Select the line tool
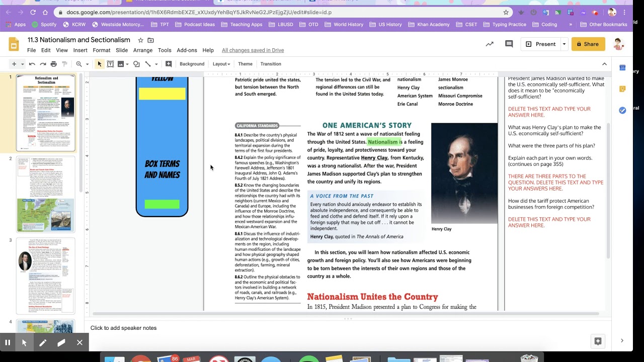The width and height of the screenshot is (644, 362). click(148, 64)
